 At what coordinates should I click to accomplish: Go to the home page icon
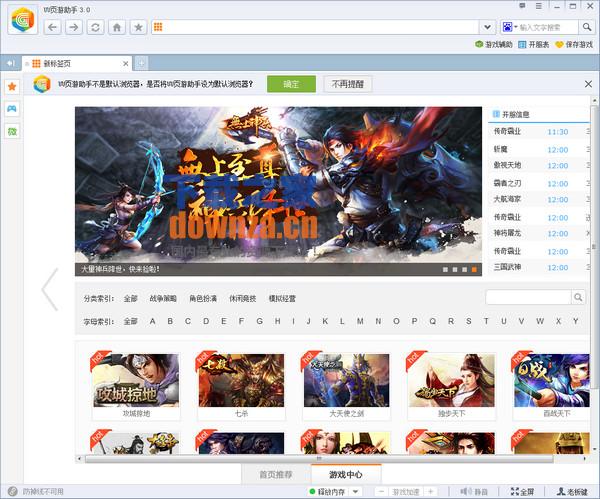pos(117,27)
